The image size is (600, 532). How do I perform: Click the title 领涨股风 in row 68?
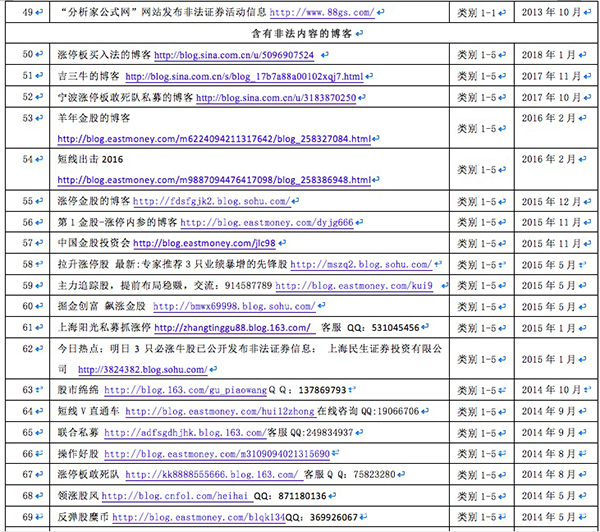pos(78,496)
